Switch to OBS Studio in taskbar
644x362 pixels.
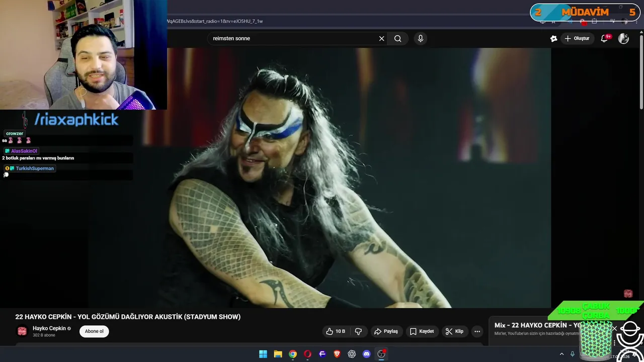pyautogui.click(x=381, y=354)
